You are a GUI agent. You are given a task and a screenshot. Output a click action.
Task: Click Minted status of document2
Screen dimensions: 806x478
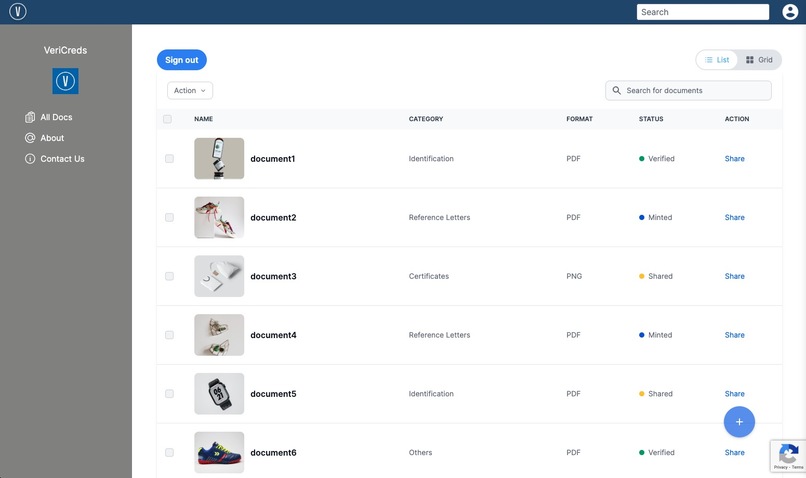click(x=655, y=217)
